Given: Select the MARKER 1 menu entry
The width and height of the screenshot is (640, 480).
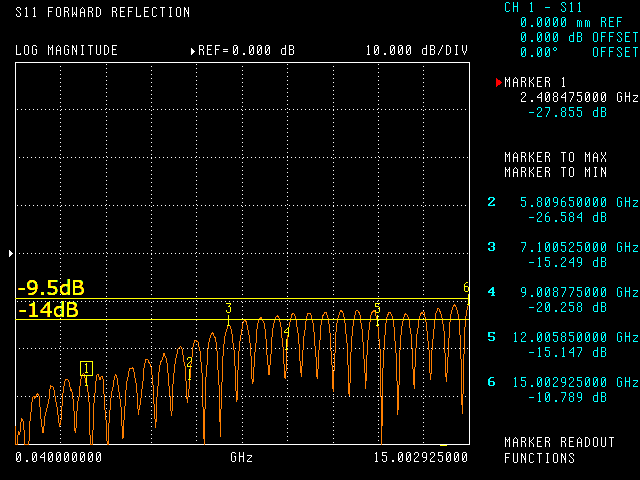Looking at the screenshot, I should 537,83.
